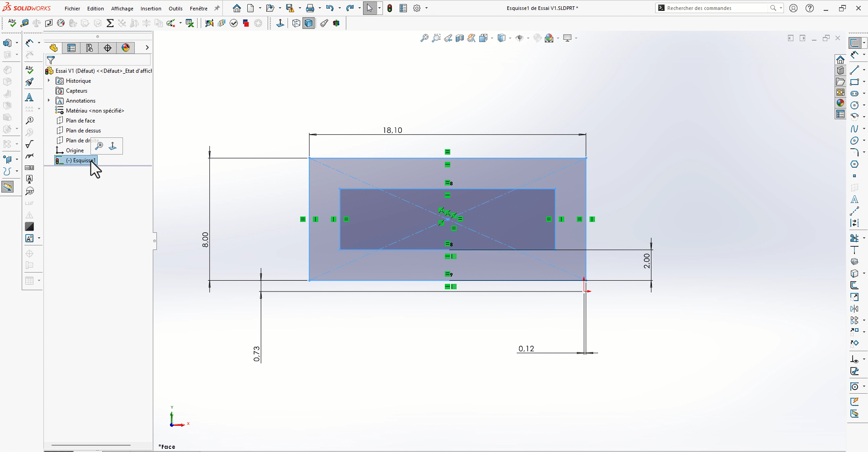
Task: Save the document
Action: 290,8
